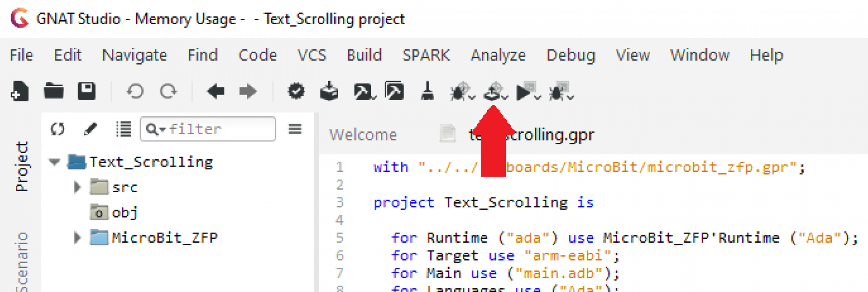
Task: Open the View menu
Action: [x=633, y=55]
